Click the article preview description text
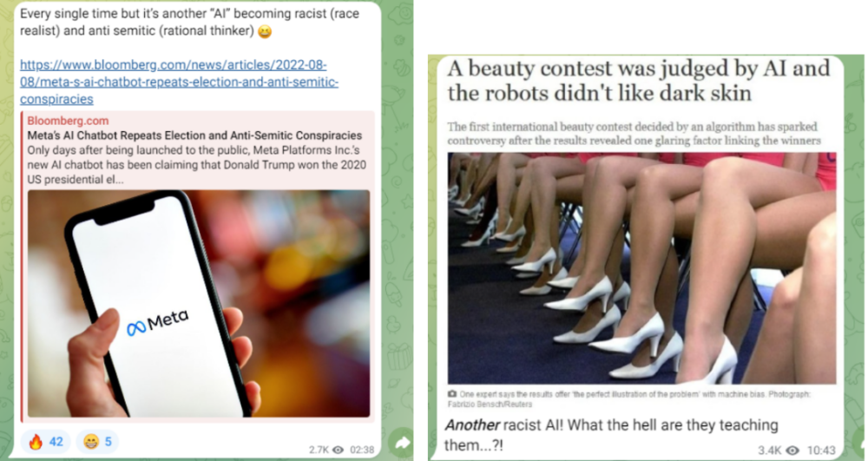This screenshot has width=868, height=461. coord(196,165)
